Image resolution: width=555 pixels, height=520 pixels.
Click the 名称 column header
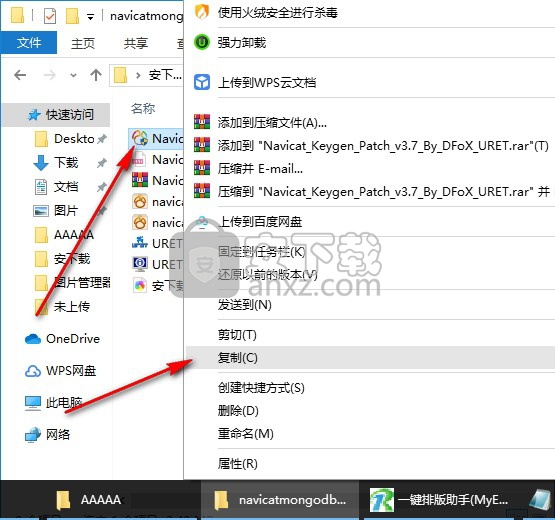tap(143, 108)
